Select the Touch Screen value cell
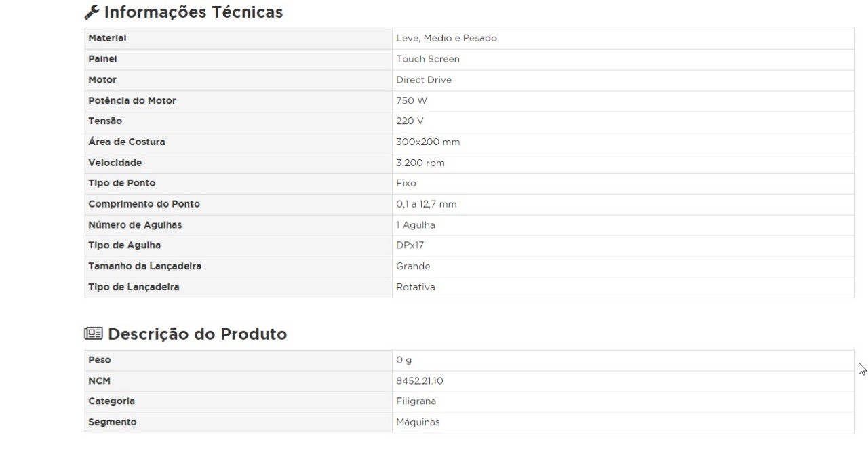 point(427,59)
